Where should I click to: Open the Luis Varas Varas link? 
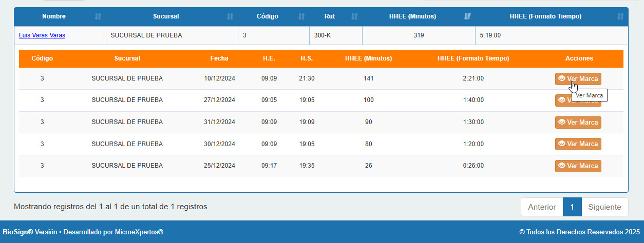point(42,35)
